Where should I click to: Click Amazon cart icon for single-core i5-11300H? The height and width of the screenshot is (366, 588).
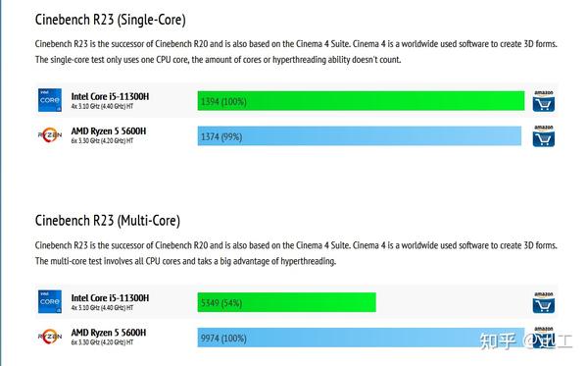543,101
